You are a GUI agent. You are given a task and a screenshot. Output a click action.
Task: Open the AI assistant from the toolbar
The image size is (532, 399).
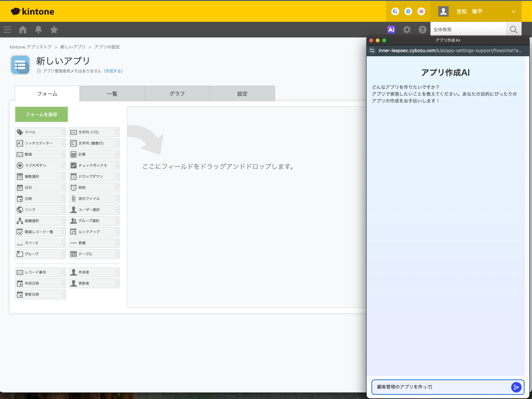coord(391,29)
